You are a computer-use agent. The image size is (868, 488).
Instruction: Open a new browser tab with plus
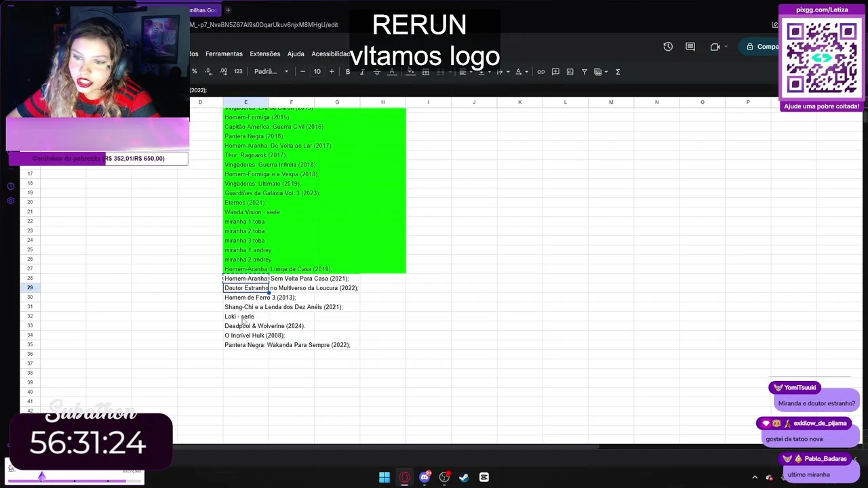pyautogui.click(x=228, y=10)
